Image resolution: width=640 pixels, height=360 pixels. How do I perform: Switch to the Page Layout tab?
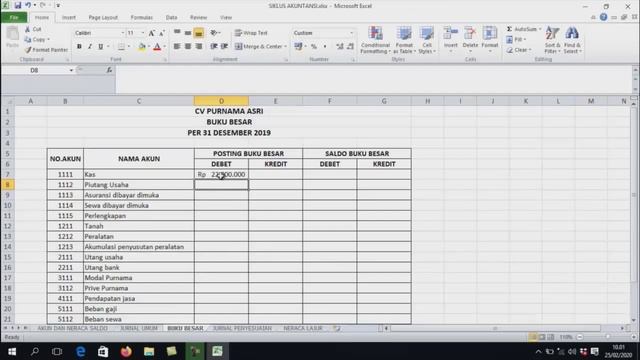(x=103, y=18)
